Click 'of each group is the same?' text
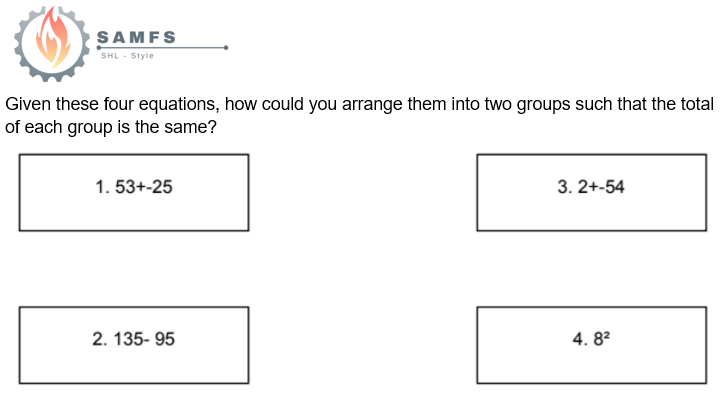This screenshot has width=721, height=401. (x=111, y=127)
